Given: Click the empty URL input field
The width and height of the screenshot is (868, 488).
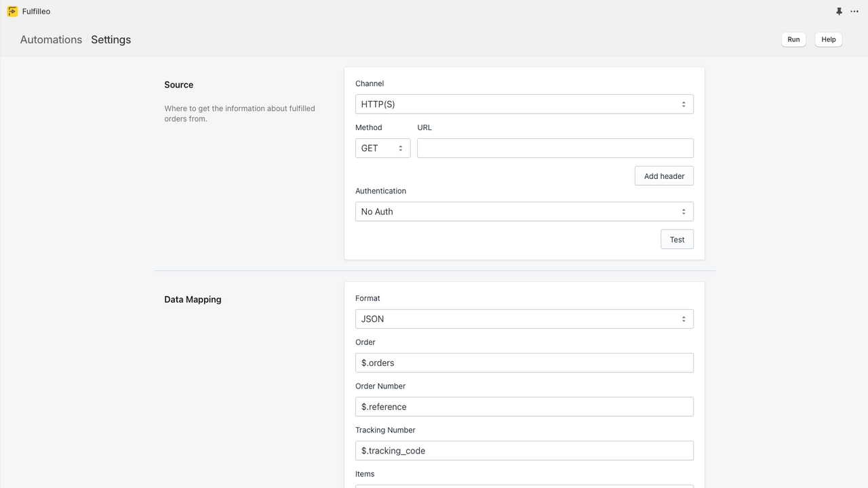Looking at the screenshot, I should (555, 148).
